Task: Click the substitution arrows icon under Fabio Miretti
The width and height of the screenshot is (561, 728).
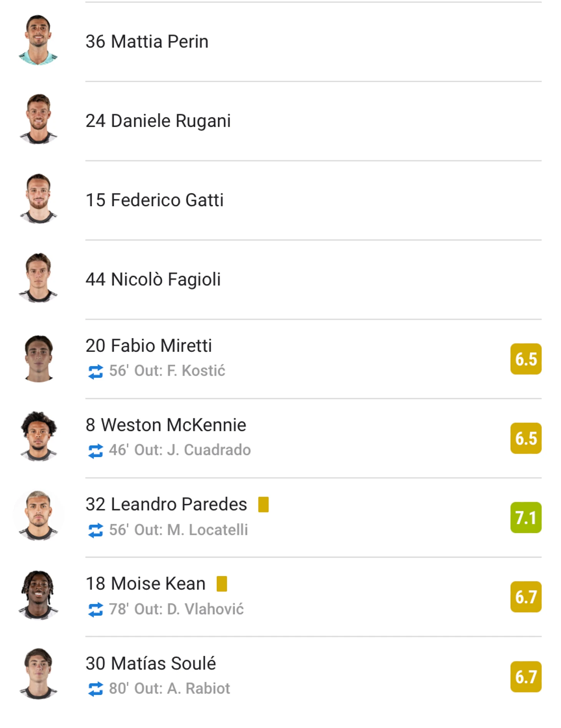Action: (x=95, y=371)
